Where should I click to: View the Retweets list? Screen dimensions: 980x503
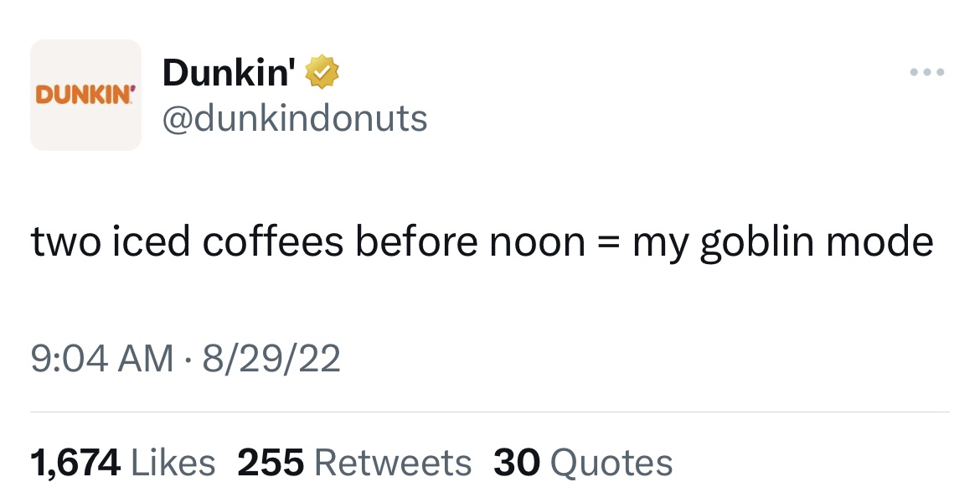click(393, 463)
